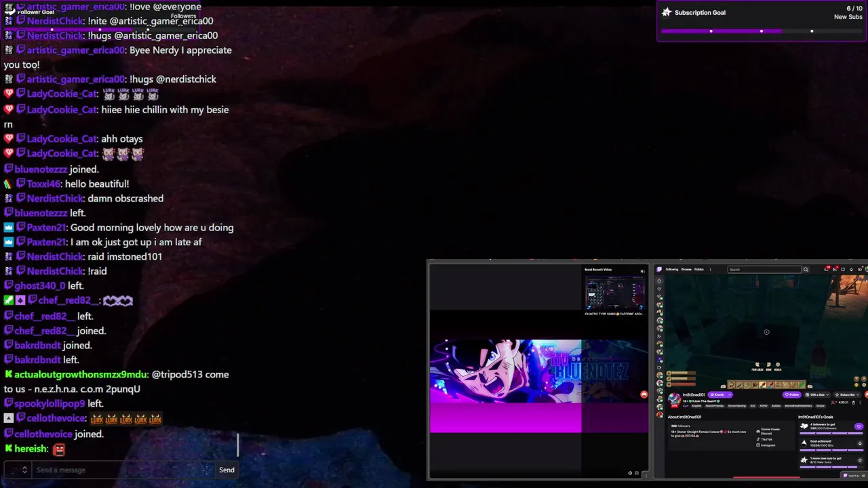
Task: Click the game crosshair in the Twitch player
Action: (766, 332)
